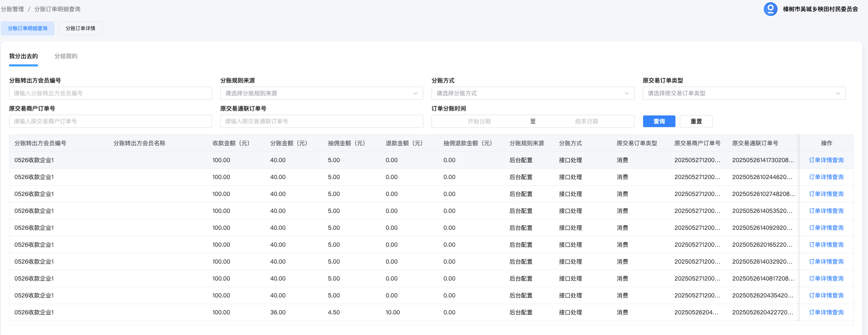Click 分账管理 in the breadcrumb

tap(12, 9)
